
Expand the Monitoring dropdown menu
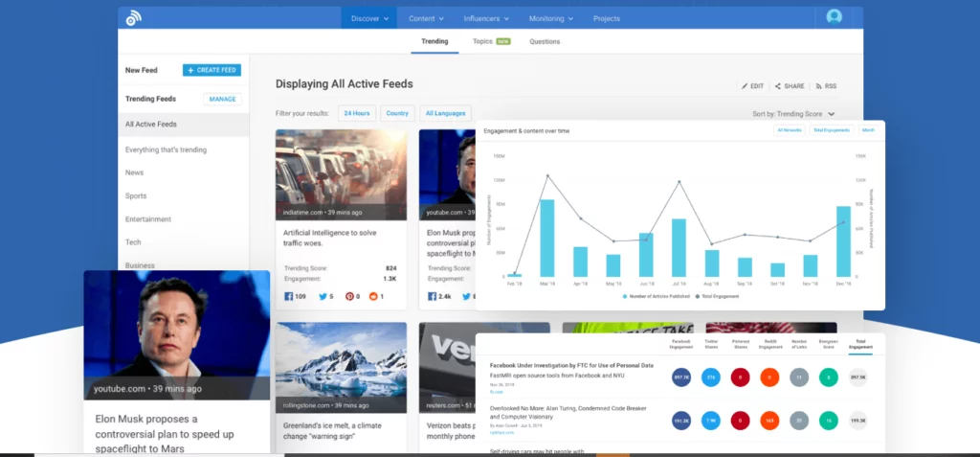coord(551,18)
